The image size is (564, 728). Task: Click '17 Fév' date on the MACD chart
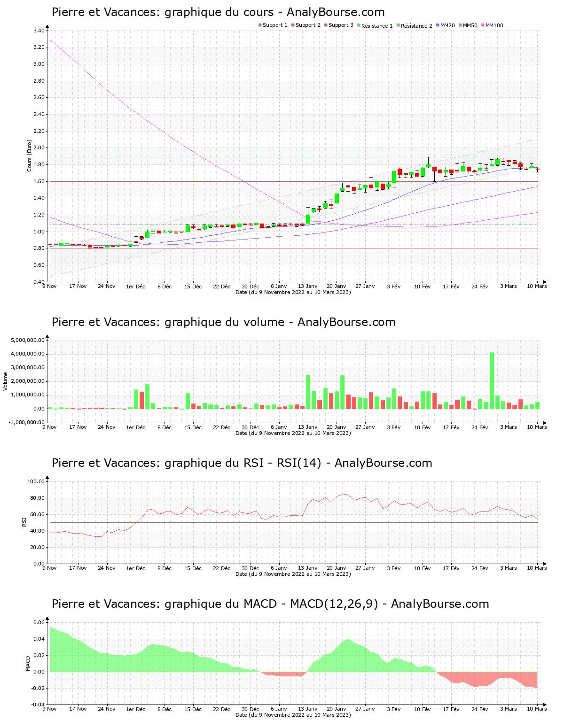[451, 709]
